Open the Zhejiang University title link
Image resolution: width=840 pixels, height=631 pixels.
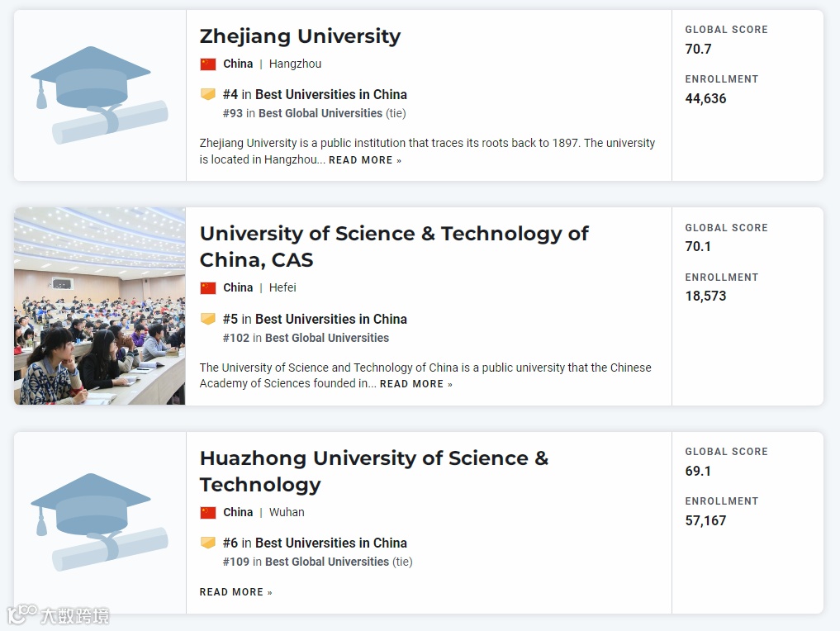coord(300,36)
